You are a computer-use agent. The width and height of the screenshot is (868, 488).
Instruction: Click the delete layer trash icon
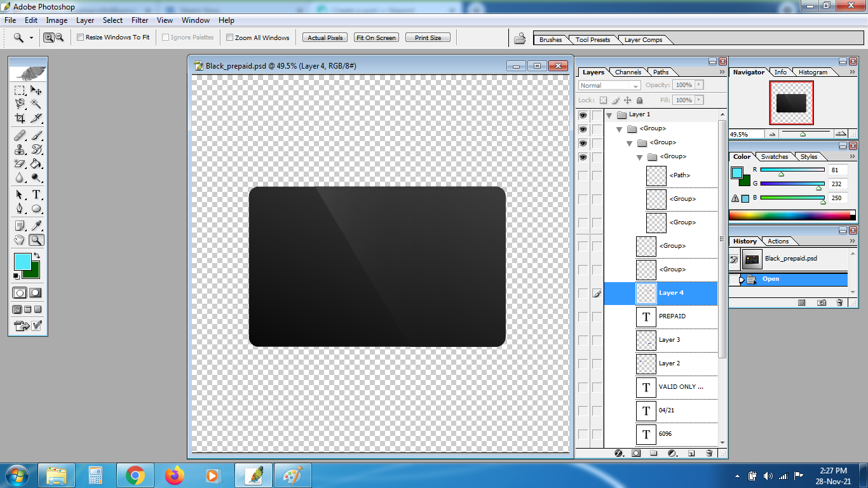pos(709,453)
